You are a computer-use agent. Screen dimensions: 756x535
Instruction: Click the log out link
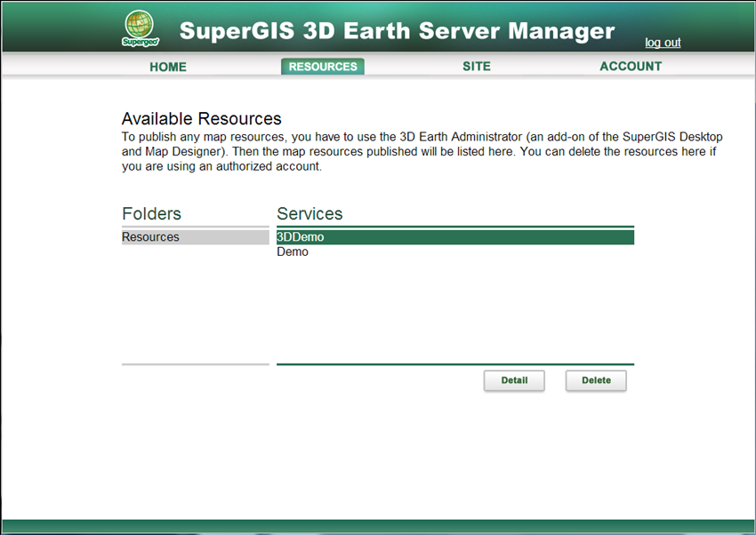coord(663,43)
